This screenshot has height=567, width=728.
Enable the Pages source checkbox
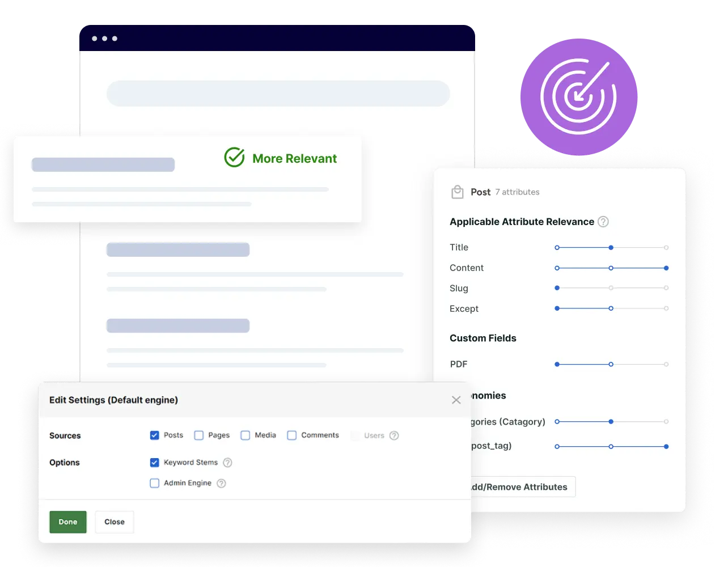(198, 435)
